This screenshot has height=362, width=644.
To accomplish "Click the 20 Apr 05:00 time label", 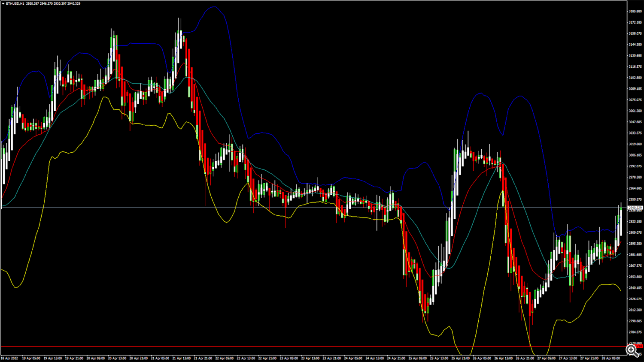I will (x=95, y=358).
